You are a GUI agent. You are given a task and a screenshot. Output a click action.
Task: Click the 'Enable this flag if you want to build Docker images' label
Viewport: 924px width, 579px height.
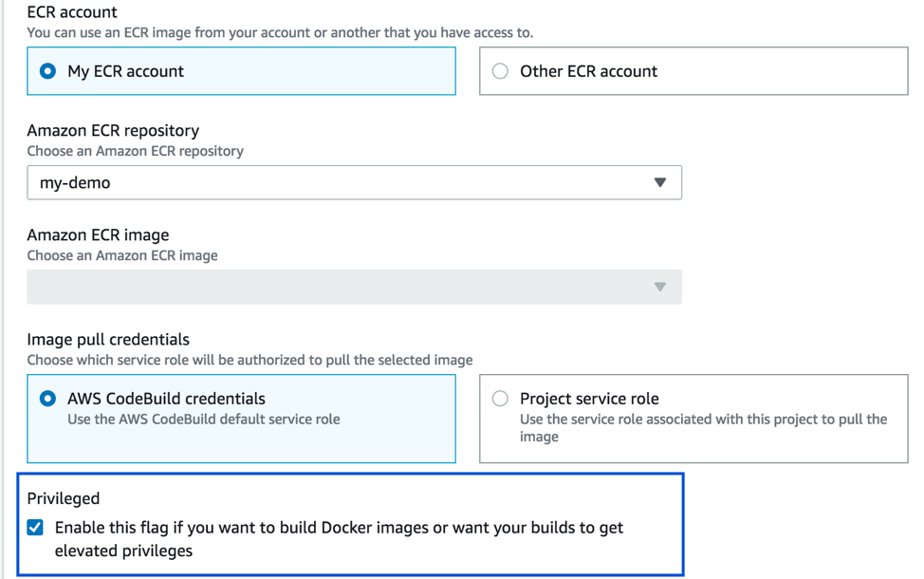(339, 539)
